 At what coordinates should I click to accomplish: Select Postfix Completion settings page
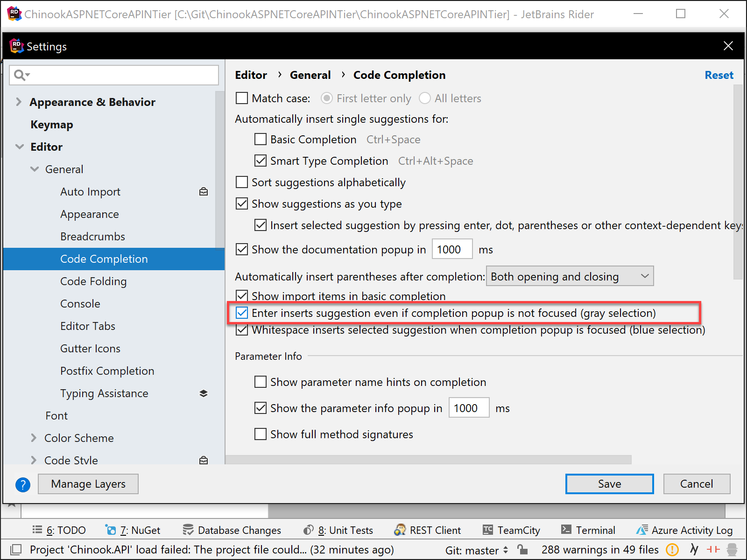click(107, 371)
